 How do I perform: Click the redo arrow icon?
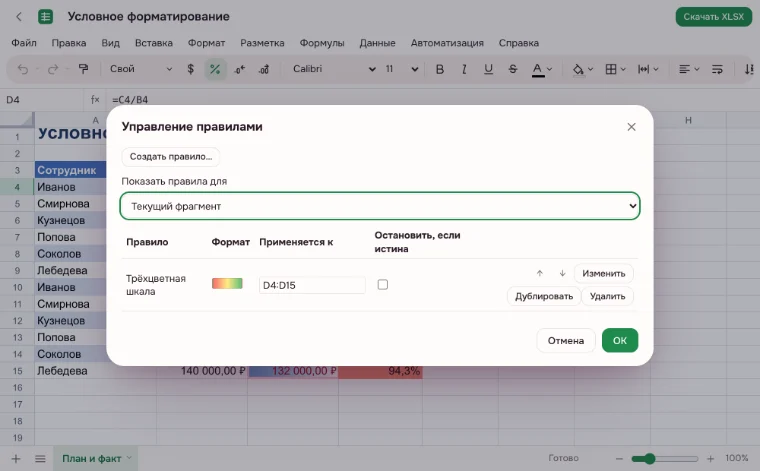(x=53, y=69)
